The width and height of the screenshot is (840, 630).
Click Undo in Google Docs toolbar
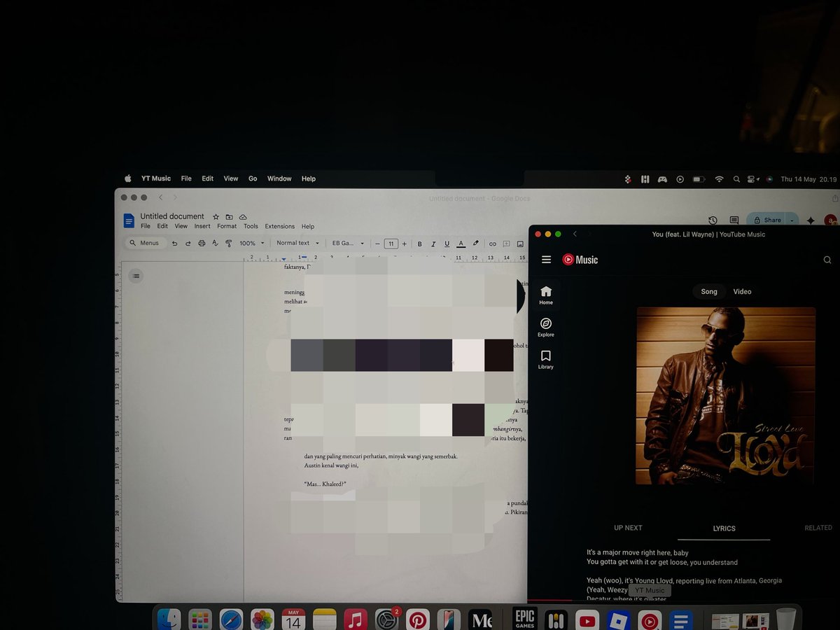point(174,244)
